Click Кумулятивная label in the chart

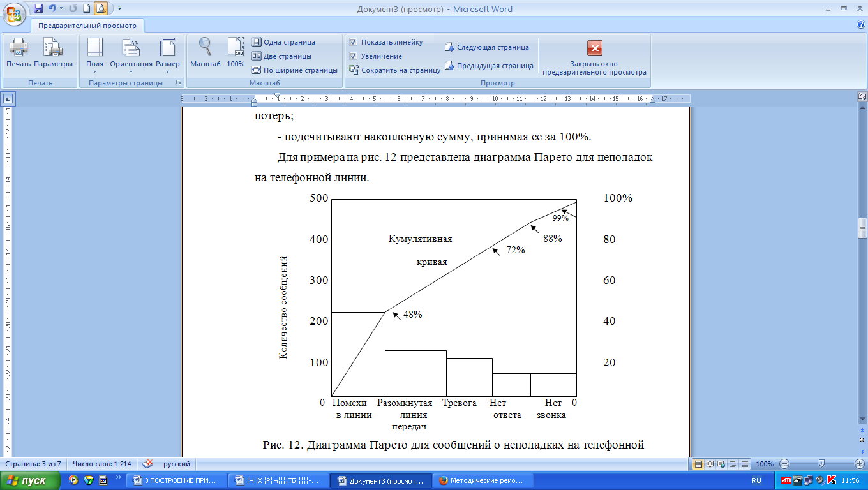[x=420, y=239]
